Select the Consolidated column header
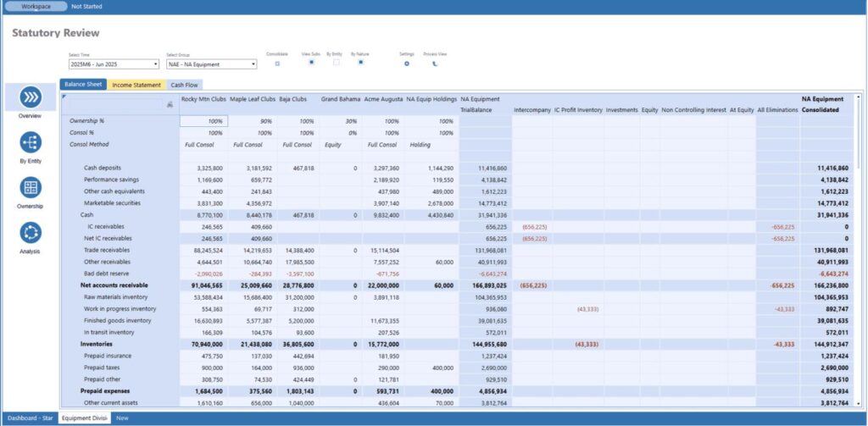 click(820, 110)
